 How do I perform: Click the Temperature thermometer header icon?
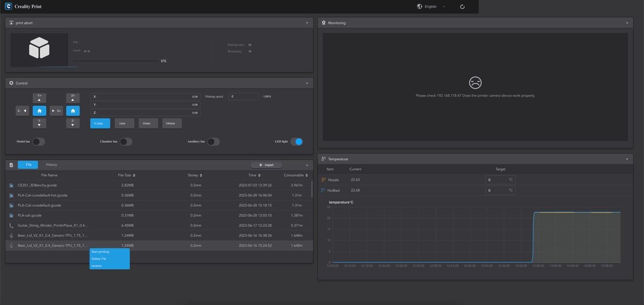pos(324,159)
